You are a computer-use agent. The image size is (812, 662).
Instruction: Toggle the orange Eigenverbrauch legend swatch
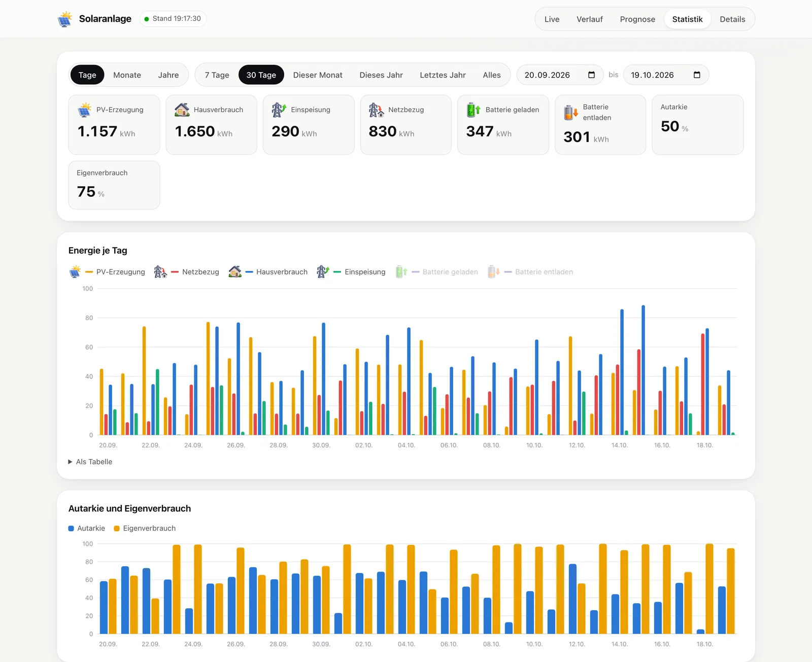pyautogui.click(x=117, y=529)
